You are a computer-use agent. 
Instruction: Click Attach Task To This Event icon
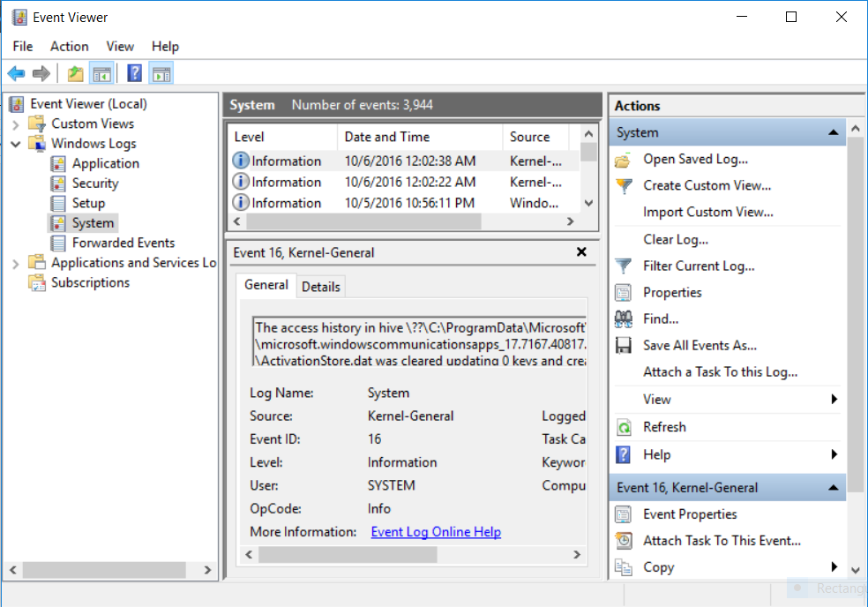pyautogui.click(x=624, y=541)
